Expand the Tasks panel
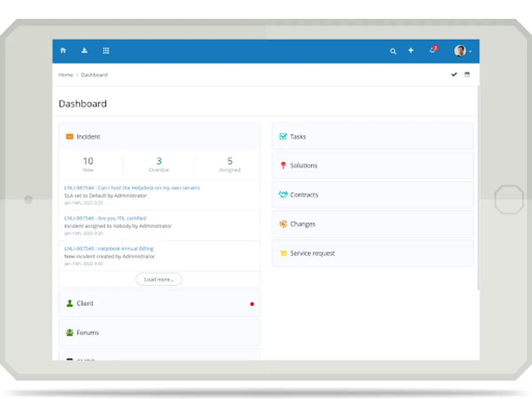 [x=372, y=137]
